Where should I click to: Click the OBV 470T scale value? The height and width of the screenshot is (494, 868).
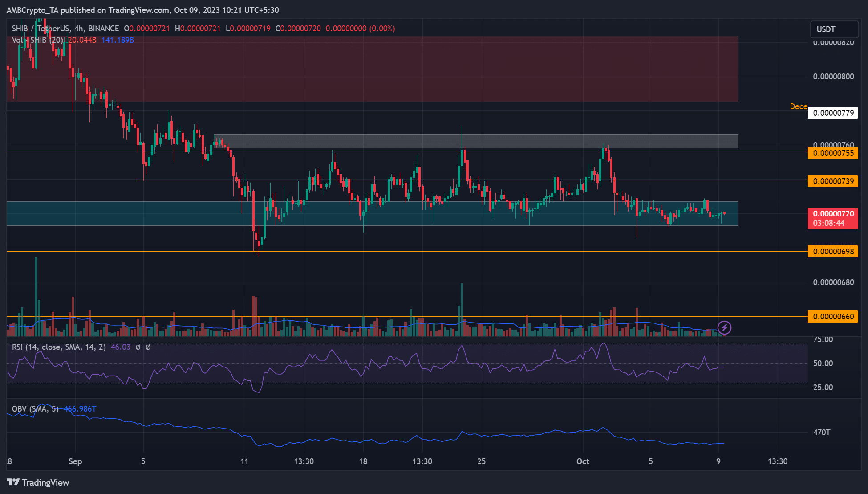(822, 433)
